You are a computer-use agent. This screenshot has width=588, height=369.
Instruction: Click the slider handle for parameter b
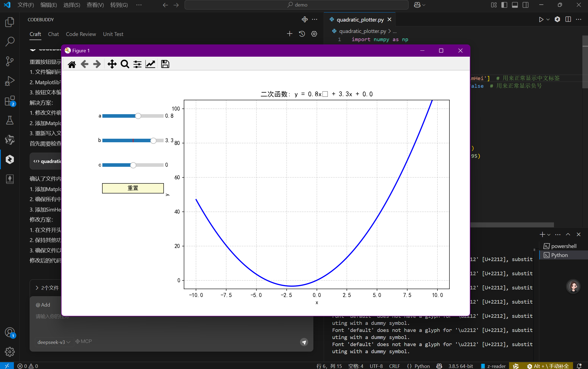tap(153, 140)
